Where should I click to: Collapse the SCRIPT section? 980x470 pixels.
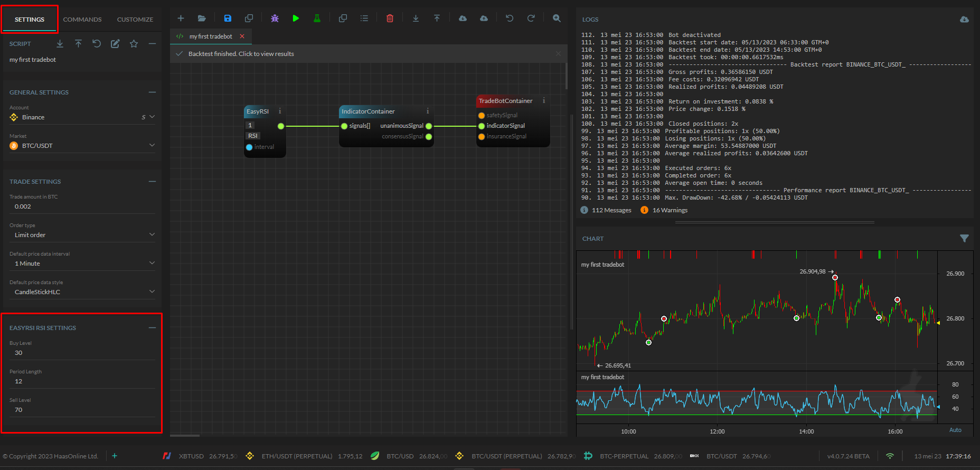tap(152, 44)
